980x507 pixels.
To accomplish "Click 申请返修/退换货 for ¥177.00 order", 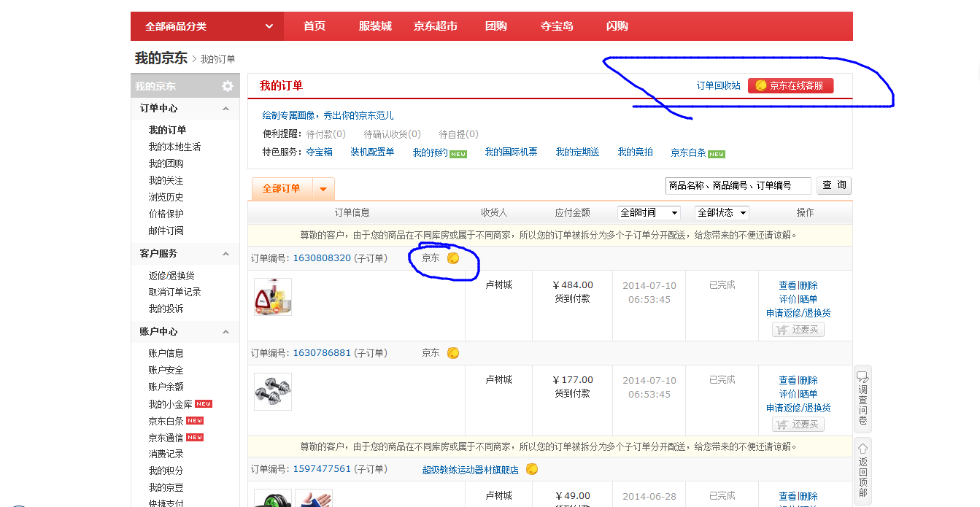I will (798, 408).
